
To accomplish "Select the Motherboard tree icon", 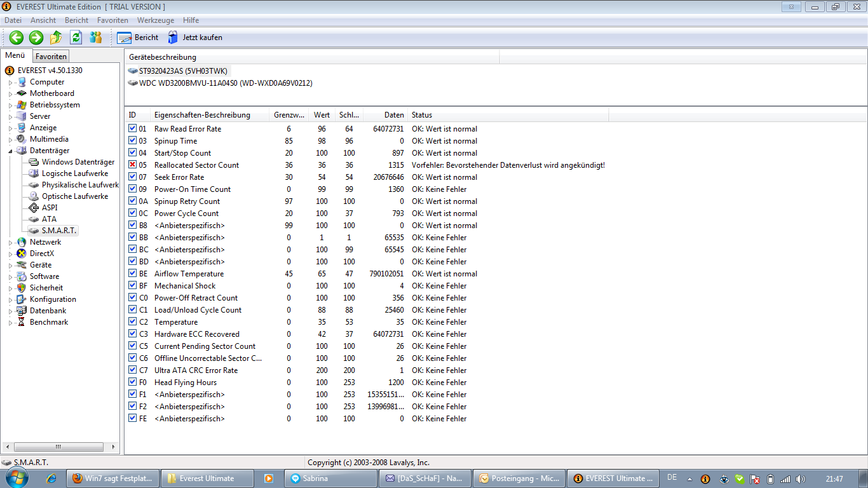I will point(22,93).
